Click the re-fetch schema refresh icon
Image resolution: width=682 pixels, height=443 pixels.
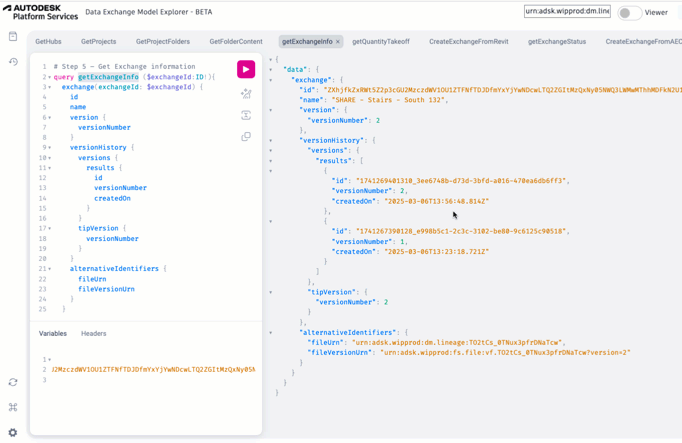point(13,382)
